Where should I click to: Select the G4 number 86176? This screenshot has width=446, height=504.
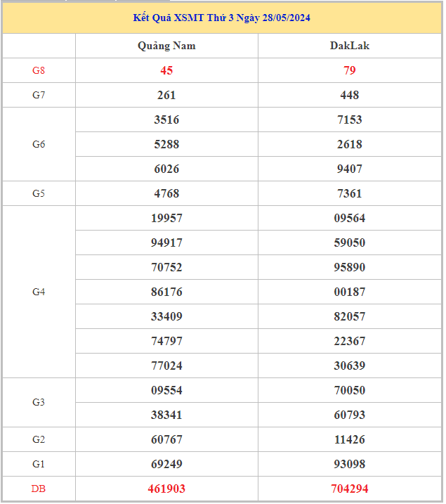(x=166, y=292)
